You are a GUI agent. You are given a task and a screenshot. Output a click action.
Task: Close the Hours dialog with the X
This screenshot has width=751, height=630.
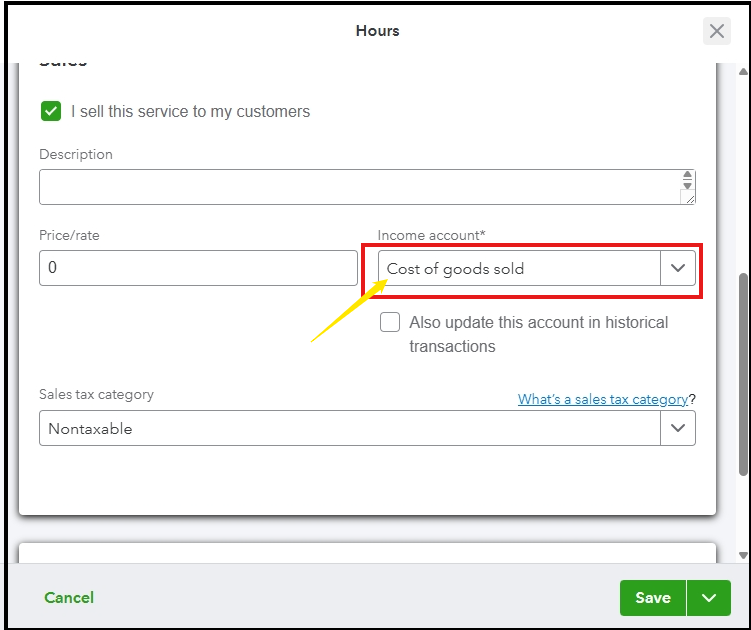click(717, 31)
